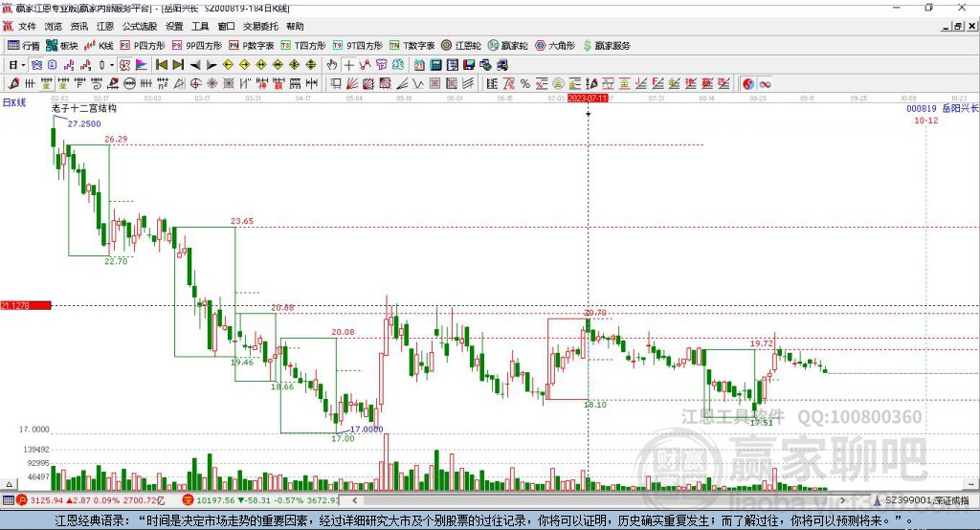Toggle the crosshair cursor tool
Screen dimensions: 980x530
tap(348, 65)
